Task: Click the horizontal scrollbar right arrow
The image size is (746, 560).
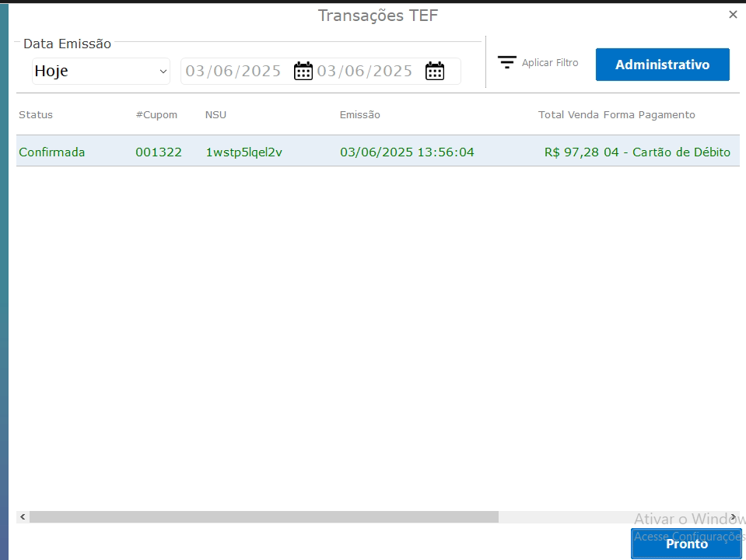Action: 733,517
